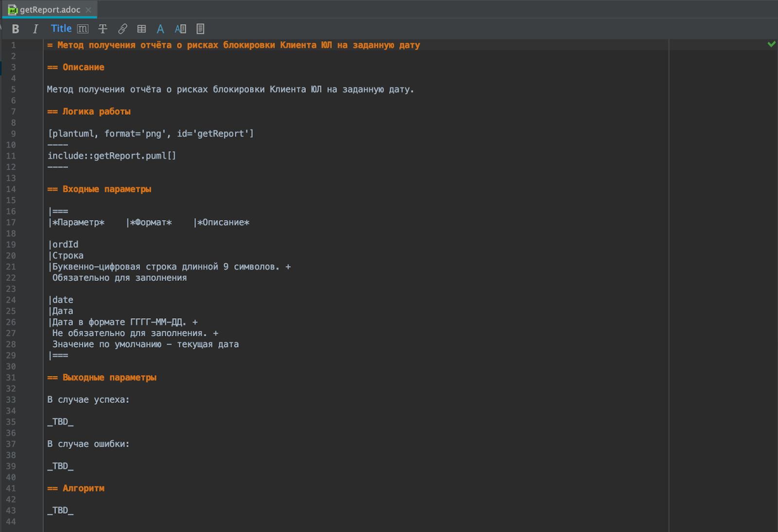Click the table header cell '|*Описание*'
This screenshot has height=532, width=778.
click(221, 223)
